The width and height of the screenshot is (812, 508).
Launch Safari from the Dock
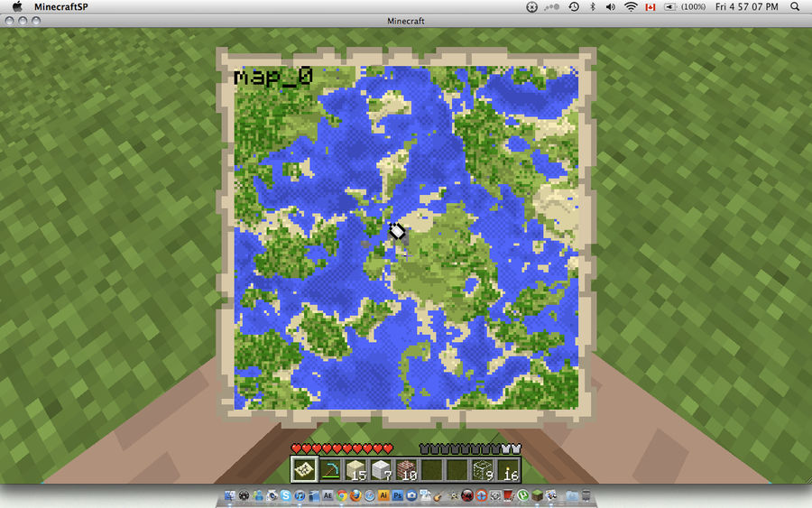tap(370, 495)
